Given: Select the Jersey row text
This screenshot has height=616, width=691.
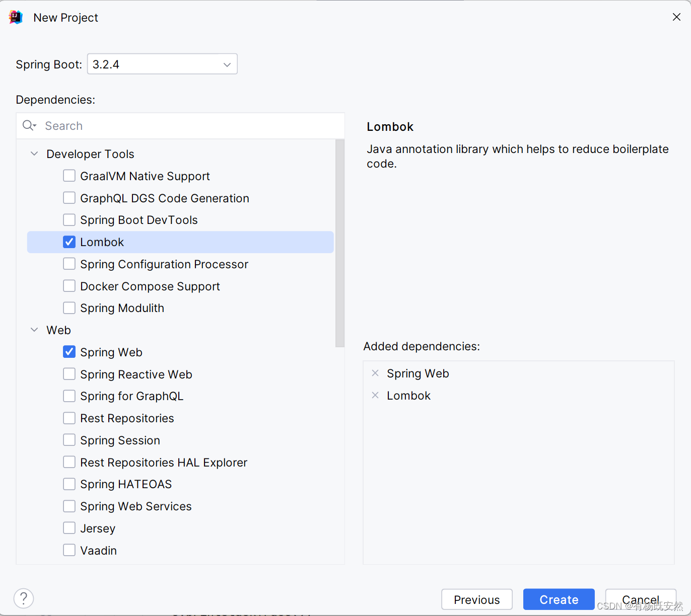Looking at the screenshot, I should (x=98, y=528).
